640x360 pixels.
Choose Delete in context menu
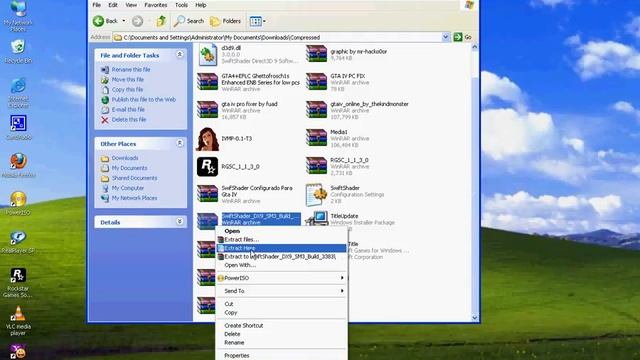[x=232, y=334]
